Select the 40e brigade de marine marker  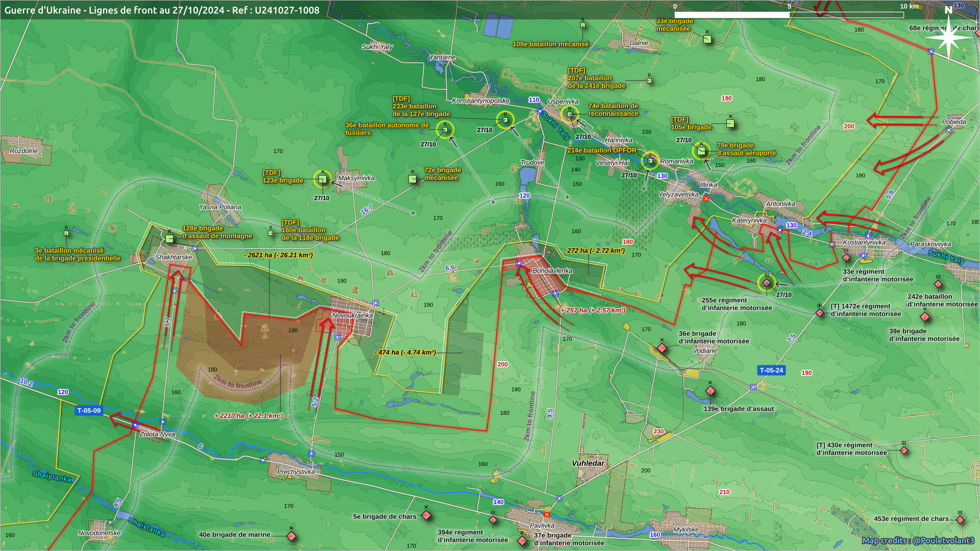click(291, 536)
